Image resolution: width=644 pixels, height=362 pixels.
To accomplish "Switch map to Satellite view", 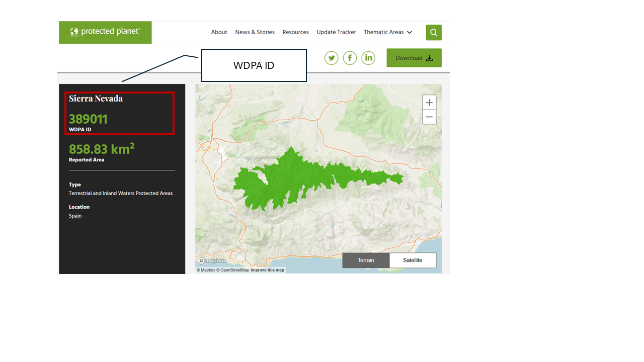I will tap(413, 260).
